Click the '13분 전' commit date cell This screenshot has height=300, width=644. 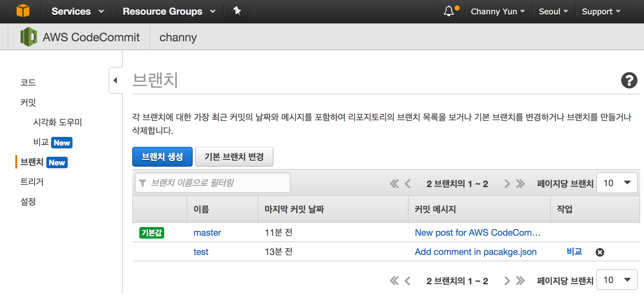coord(279,252)
